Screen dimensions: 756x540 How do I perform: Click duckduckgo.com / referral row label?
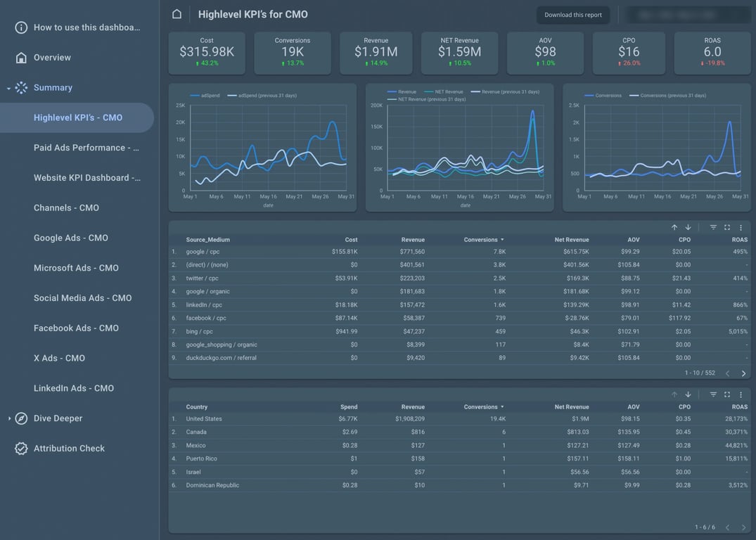click(x=222, y=358)
